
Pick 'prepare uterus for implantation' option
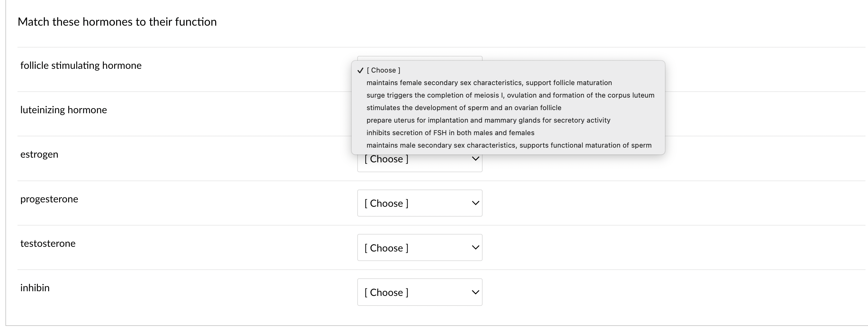(488, 120)
